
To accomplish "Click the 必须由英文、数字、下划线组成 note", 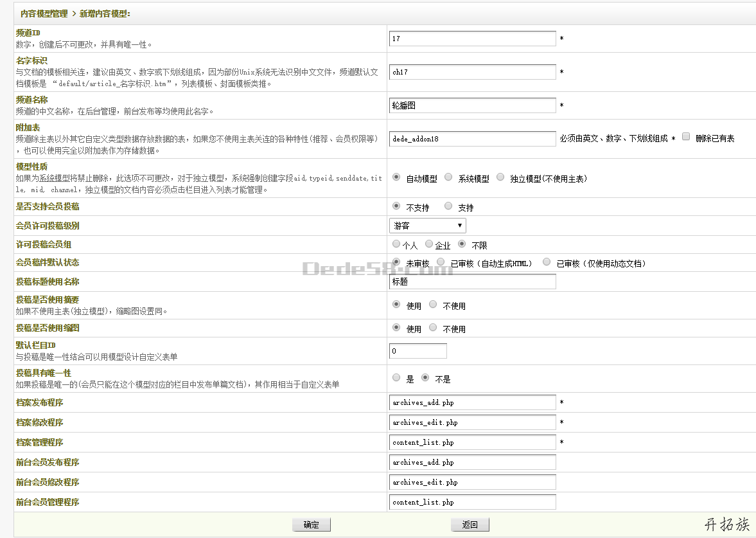I will (613, 138).
